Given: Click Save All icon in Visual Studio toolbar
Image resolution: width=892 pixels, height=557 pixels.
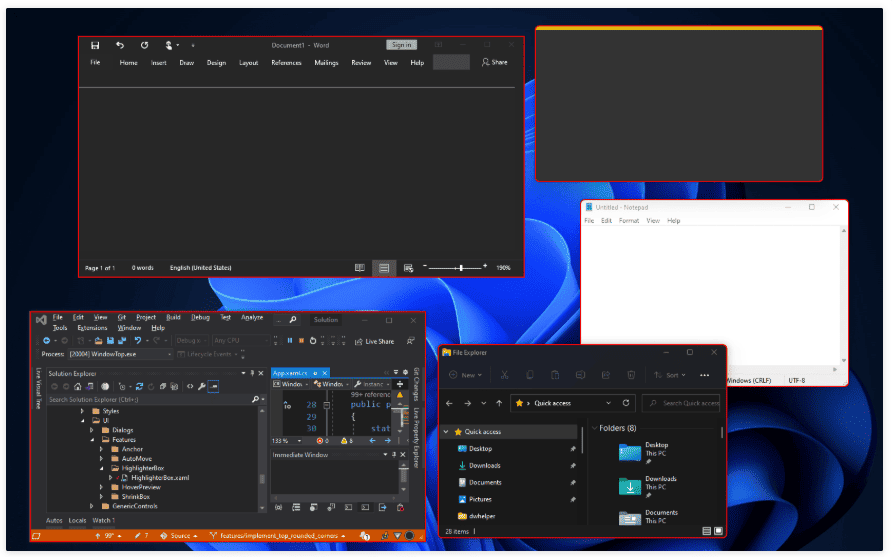Looking at the screenshot, I should click(x=122, y=341).
